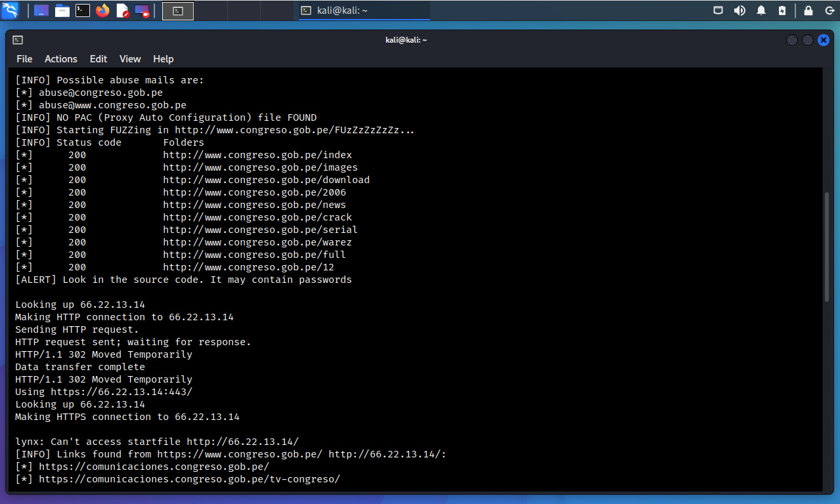Open the notifications bell icon

pyautogui.click(x=761, y=10)
